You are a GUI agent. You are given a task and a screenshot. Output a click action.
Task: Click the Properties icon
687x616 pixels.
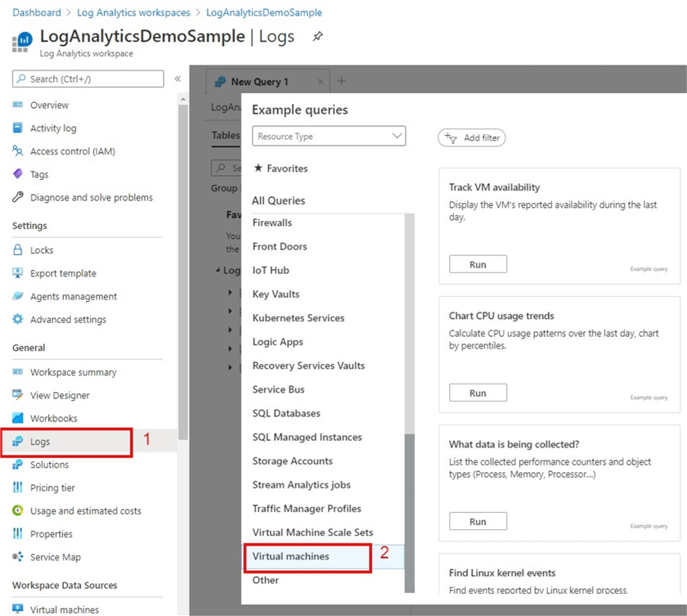tap(17, 533)
